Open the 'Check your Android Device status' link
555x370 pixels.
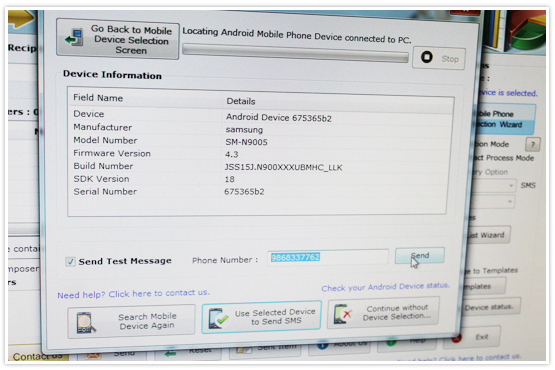[x=385, y=287]
